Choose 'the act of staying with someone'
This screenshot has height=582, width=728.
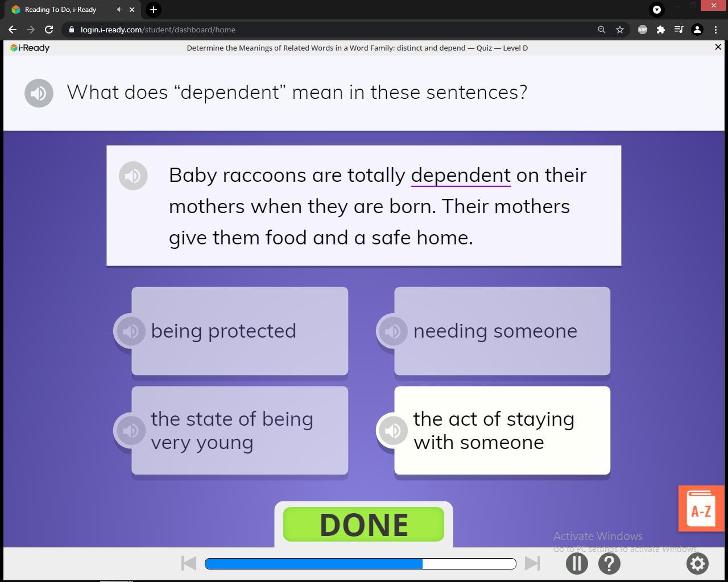pyautogui.click(x=502, y=430)
